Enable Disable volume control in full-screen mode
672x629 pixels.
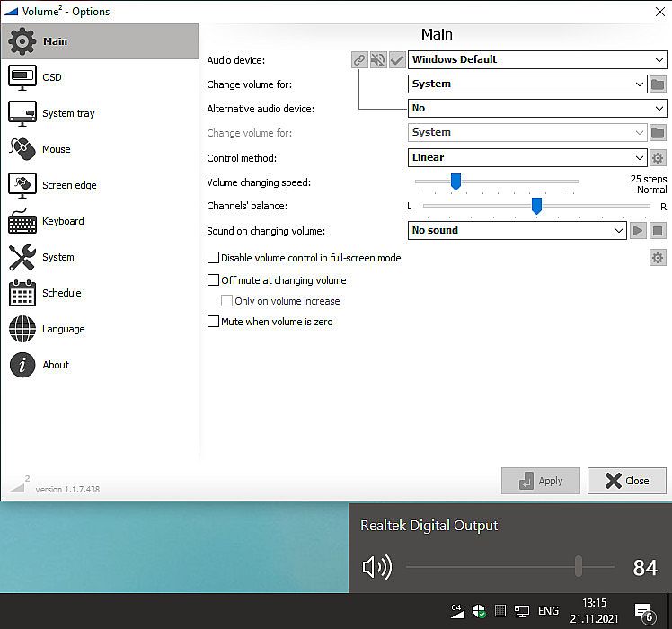pos(214,258)
